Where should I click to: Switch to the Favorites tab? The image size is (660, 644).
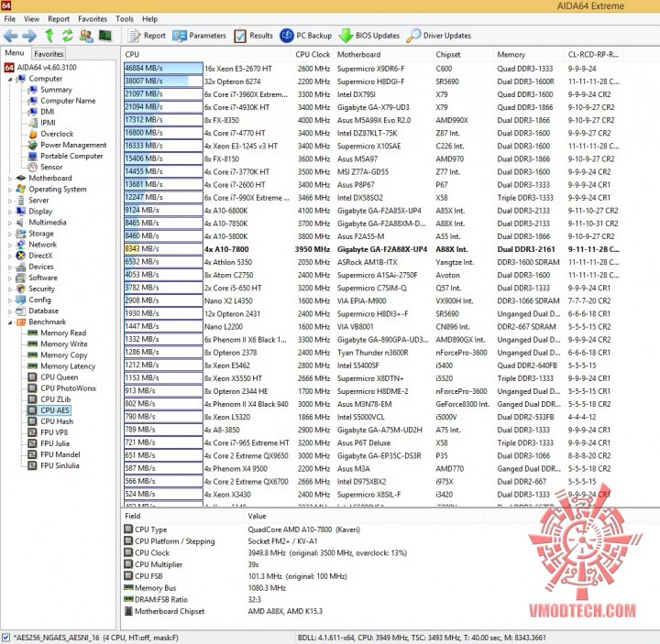49,54
